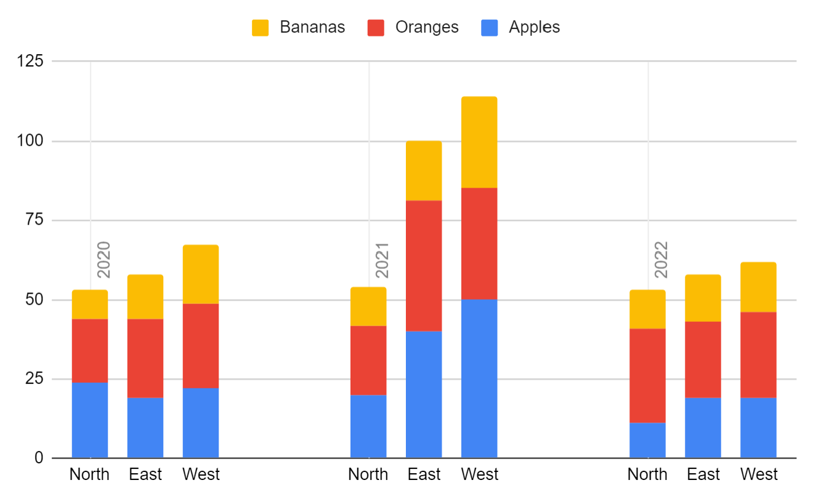Click the 2022 West Apples bar segment
Image resolution: width=813 pixels, height=504 pixels.
pos(758,428)
